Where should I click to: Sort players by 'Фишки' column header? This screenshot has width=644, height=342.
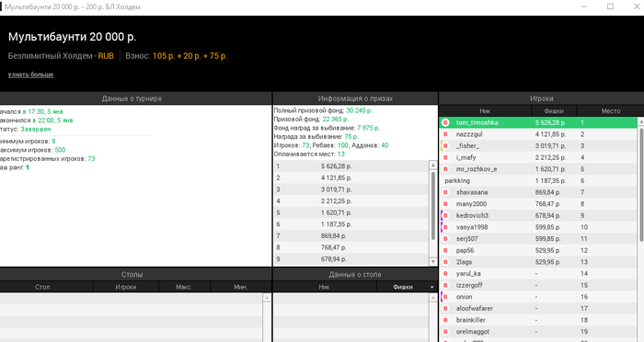554,111
